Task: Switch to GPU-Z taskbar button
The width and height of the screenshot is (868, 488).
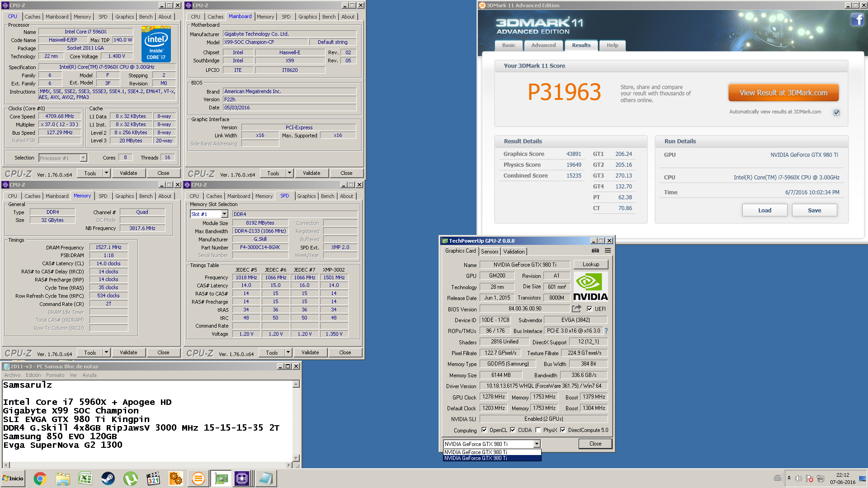Action: [x=221, y=479]
